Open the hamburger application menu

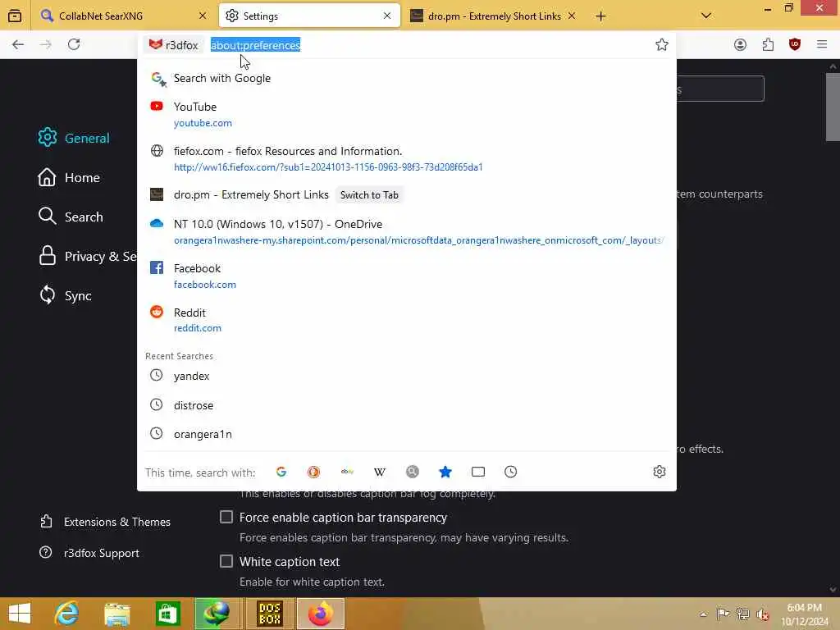tap(822, 44)
